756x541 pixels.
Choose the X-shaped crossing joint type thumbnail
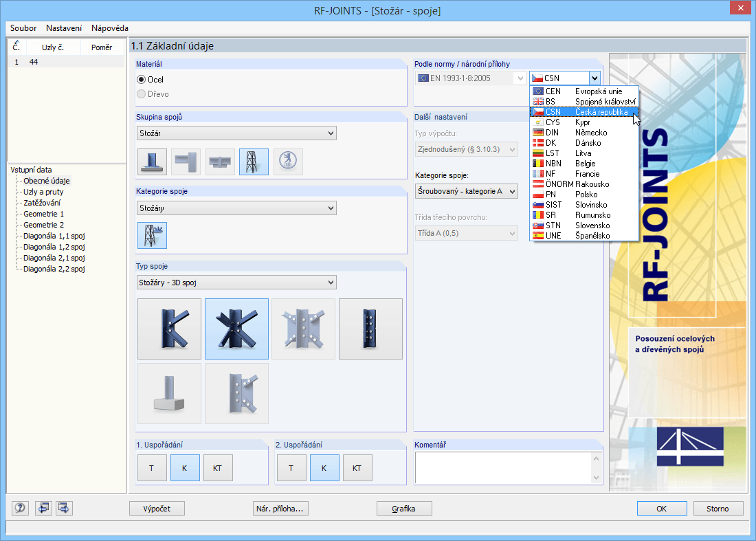pyautogui.click(x=236, y=329)
